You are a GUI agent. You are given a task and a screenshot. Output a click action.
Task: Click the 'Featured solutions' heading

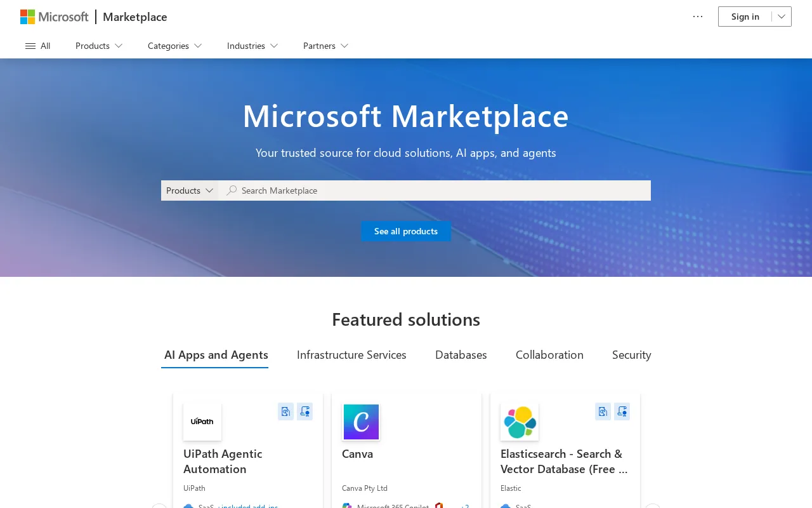coord(406,319)
